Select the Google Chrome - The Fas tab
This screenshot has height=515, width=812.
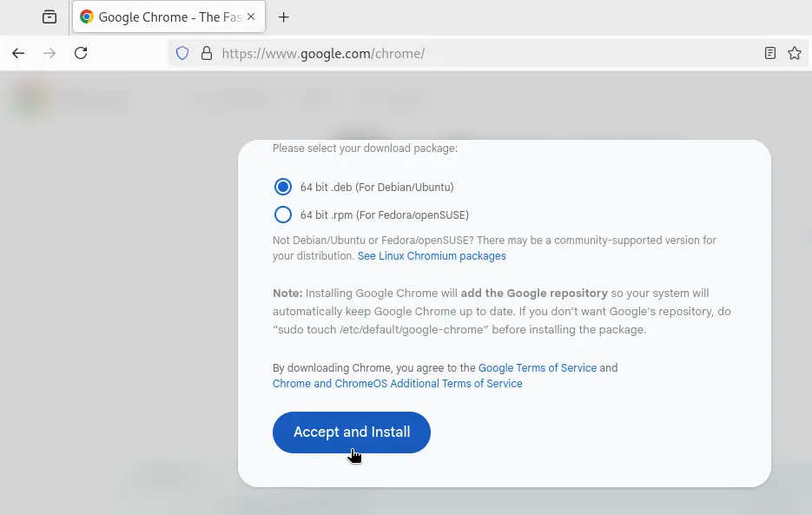pos(168,17)
